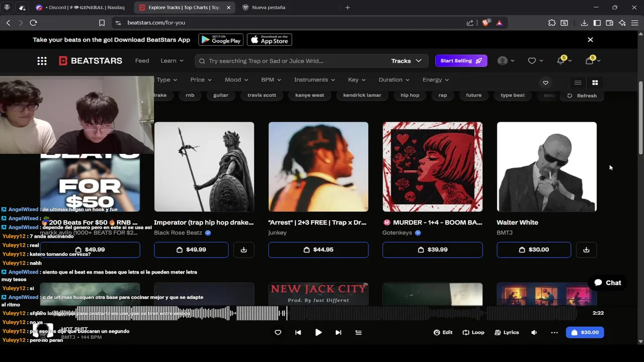Viewport: 644px width, 362px height.
Task: Download the Walter White track
Action: tap(586, 250)
